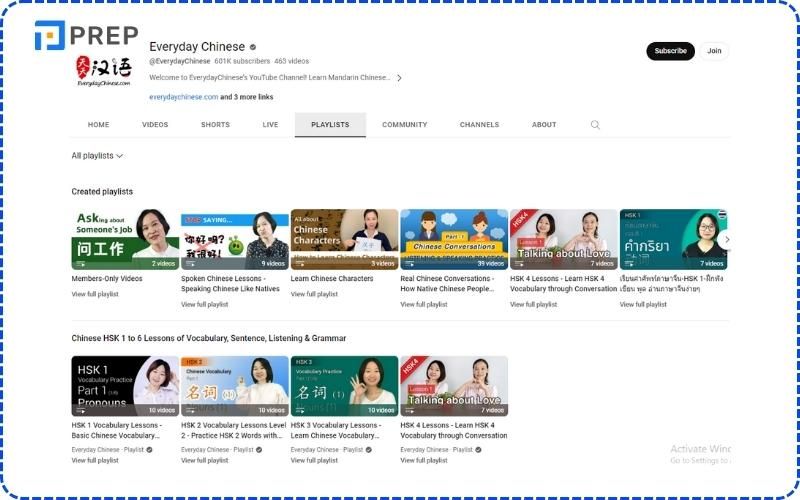Open the HSK 3 Vocabulary Lessons thumbnail
This screenshot has height=500, width=800.
point(344,386)
